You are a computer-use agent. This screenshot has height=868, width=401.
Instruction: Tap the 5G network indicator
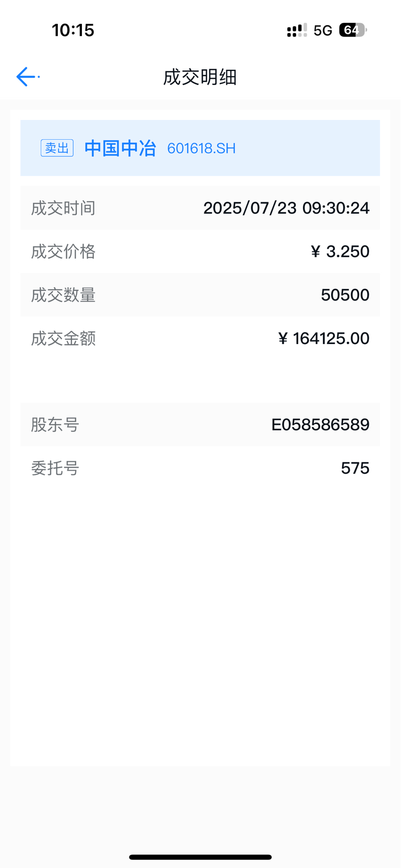[x=323, y=30]
